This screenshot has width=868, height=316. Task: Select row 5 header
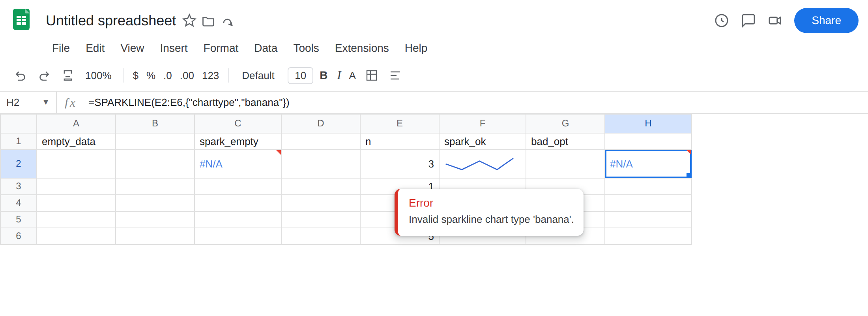(19, 220)
